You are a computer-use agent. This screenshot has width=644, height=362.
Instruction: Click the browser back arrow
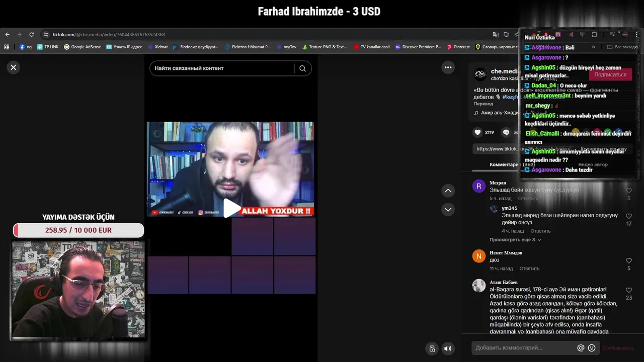tap(7, 35)
